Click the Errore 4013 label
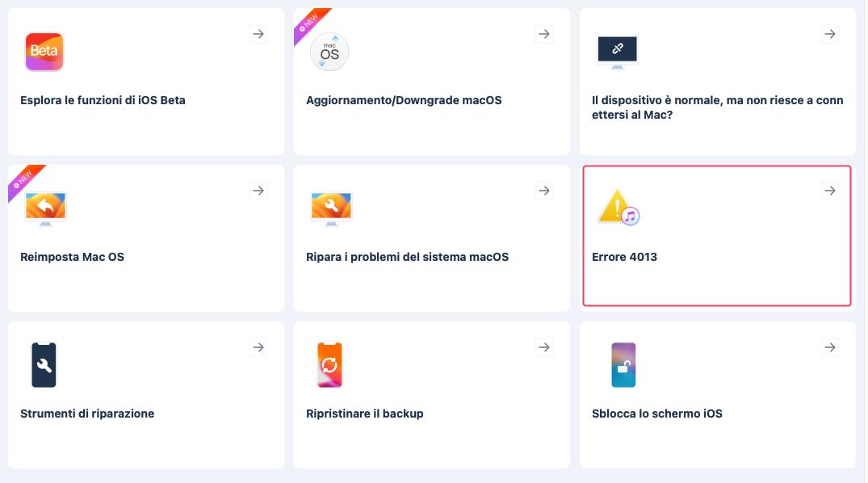The image size is (868, 483). pyautogui.click(x=624, y=257)
